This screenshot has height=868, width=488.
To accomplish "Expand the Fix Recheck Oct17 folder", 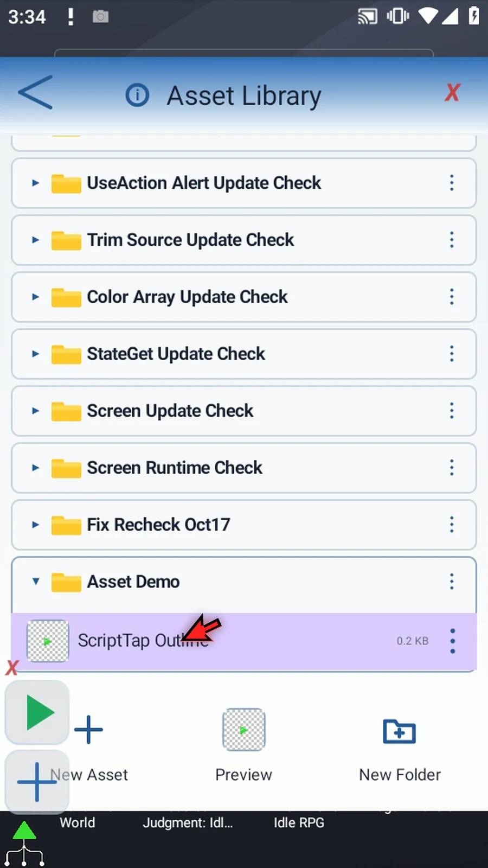I will pos(35,525).
